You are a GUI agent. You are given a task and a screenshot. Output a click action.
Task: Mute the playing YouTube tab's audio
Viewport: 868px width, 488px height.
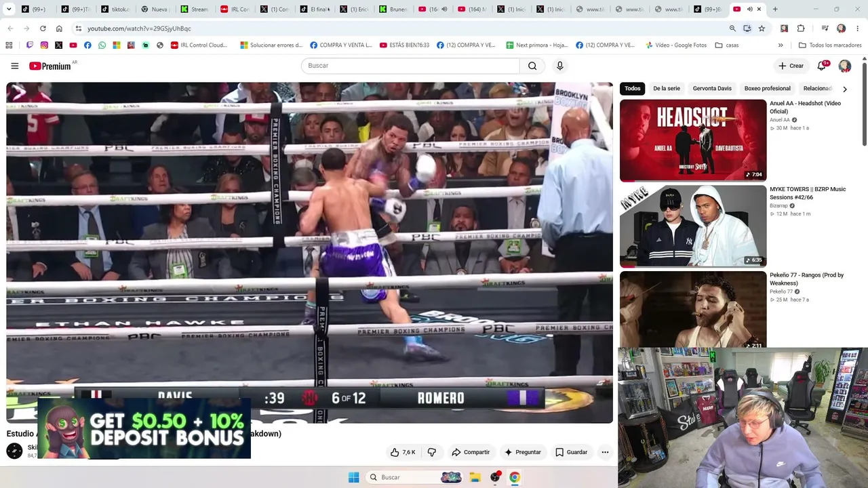[x=750, y=9]
